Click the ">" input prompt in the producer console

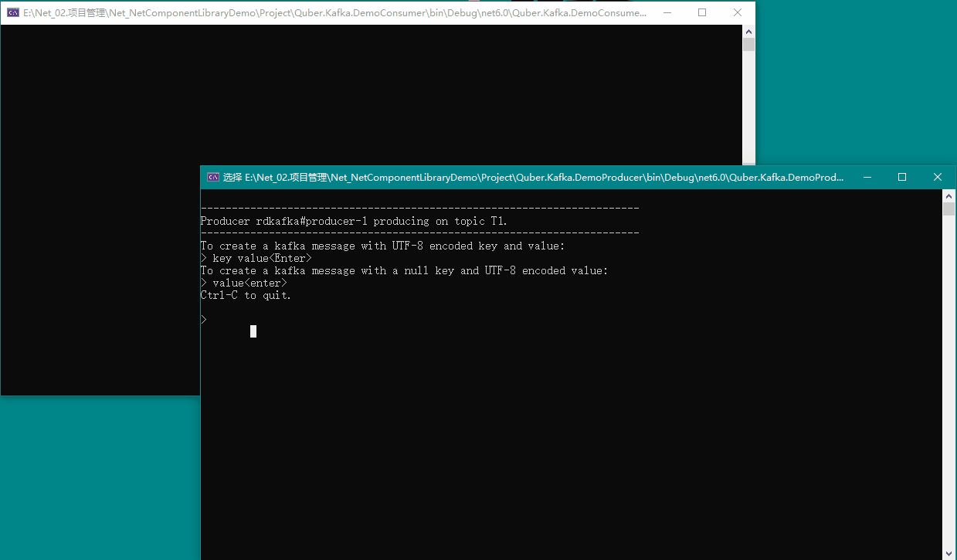[x=204, y=320]
